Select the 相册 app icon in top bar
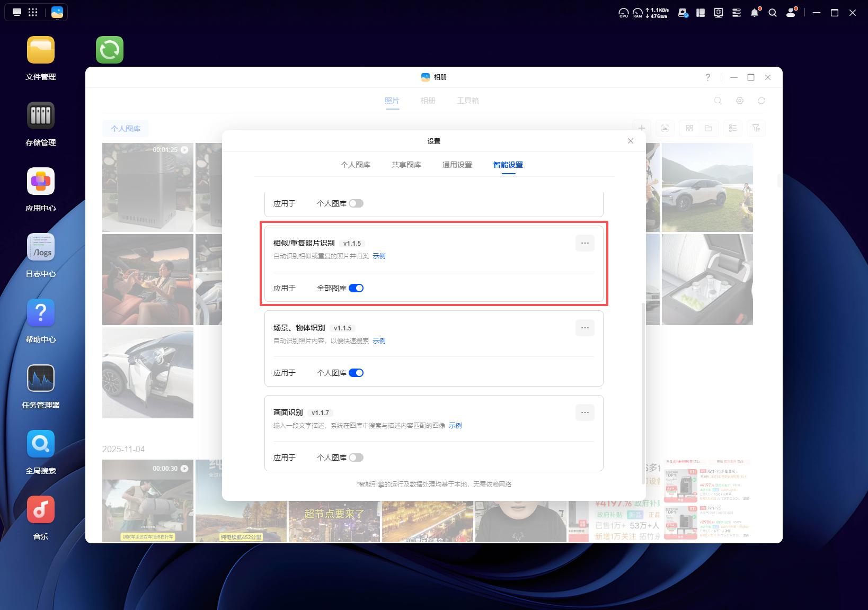Image resolution: width=868 pixels, height=610 pixels. [x=57, y=12]
